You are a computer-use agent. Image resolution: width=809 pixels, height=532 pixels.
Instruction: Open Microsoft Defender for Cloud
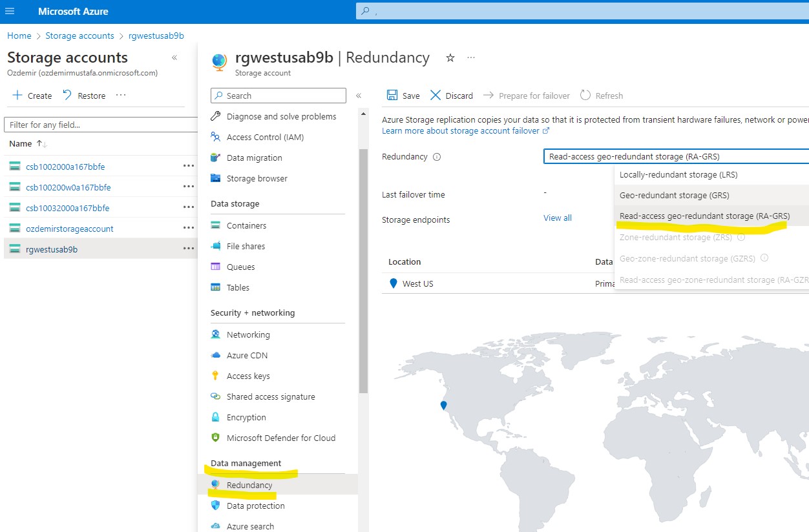(x=281, y=438)
